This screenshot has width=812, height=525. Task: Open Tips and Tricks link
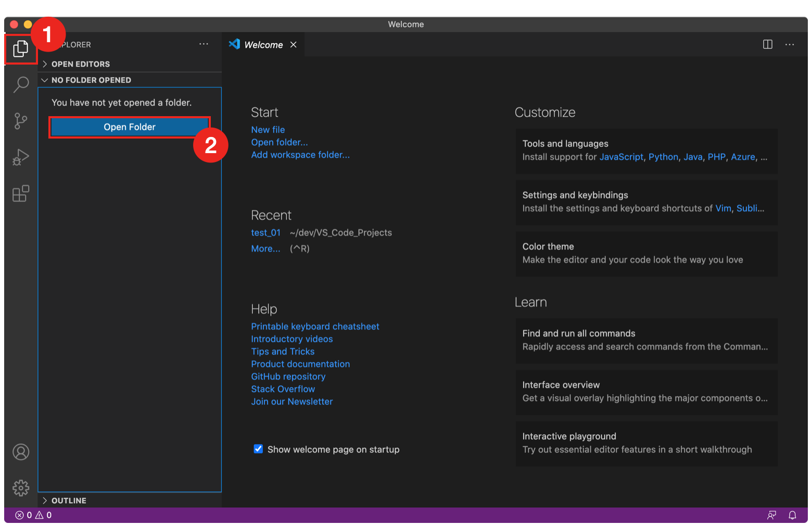click(x=283, y=352)
